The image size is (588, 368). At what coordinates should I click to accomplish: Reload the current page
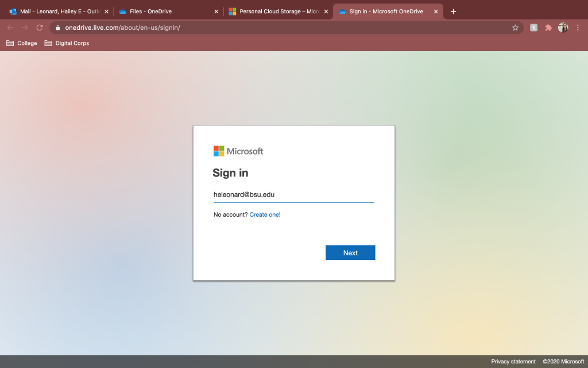(40, 28)
